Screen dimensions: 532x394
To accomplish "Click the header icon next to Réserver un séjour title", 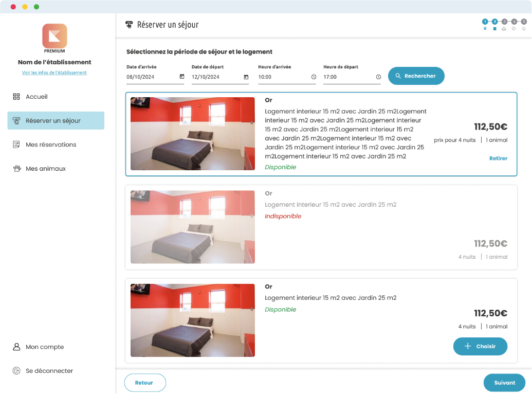I will pyautogui.click(x=129, y=25).
